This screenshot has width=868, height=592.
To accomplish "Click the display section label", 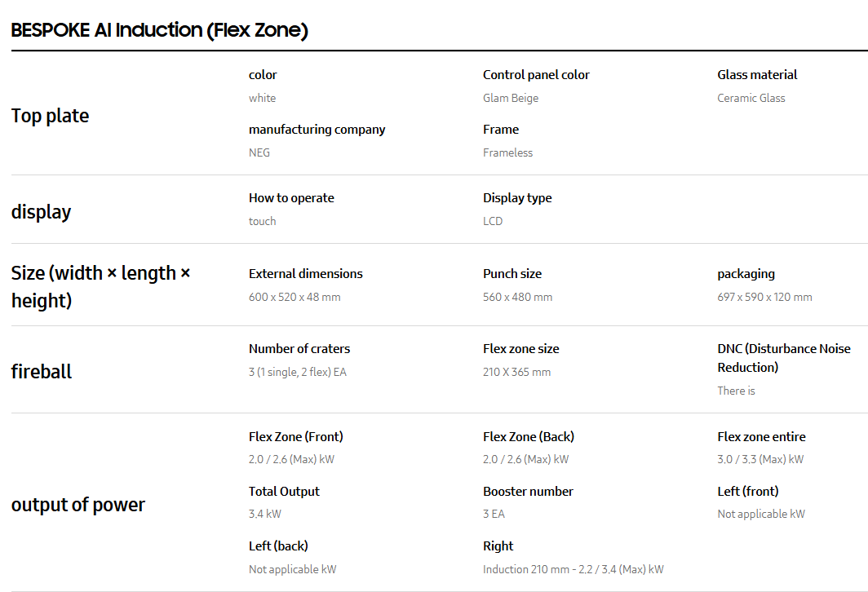I will (41, 212).
